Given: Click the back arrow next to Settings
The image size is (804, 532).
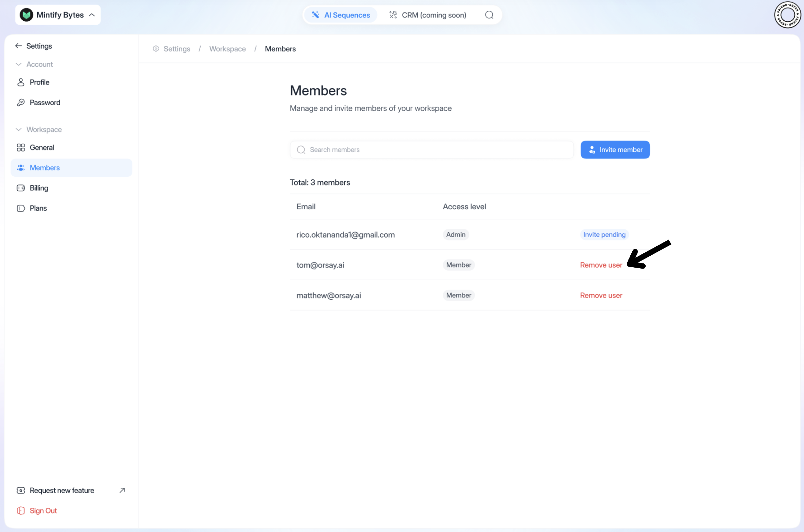Looking at the screenshot, I should pos(19,46).
